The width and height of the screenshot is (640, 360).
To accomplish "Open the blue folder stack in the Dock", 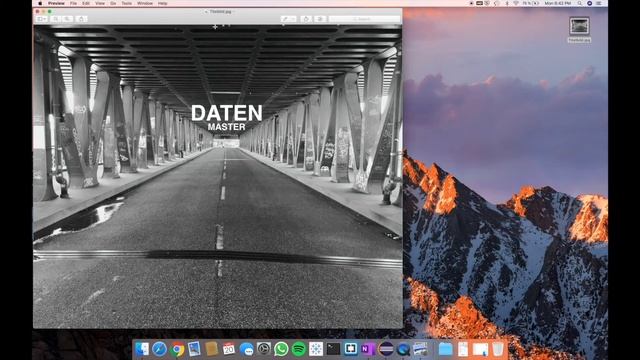I will point(445,349).
